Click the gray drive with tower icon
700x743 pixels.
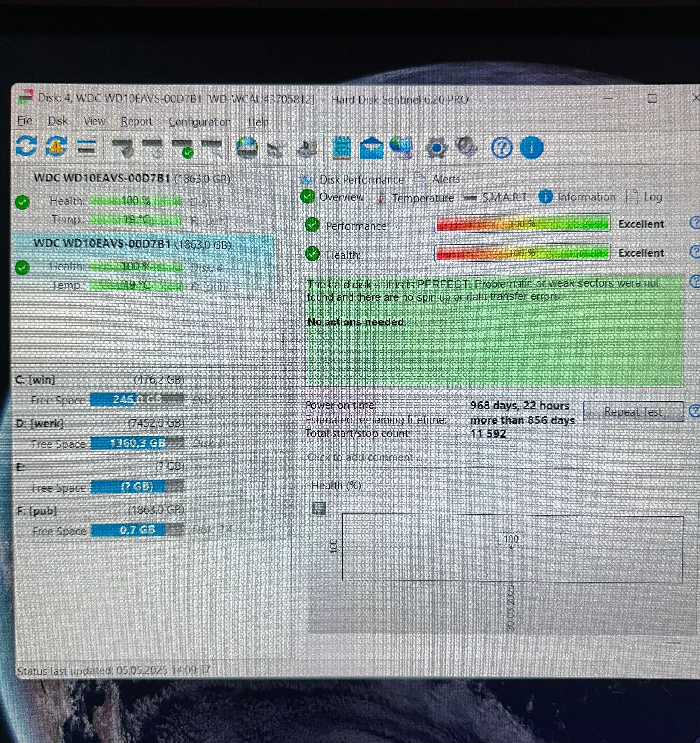coord(307,149)
